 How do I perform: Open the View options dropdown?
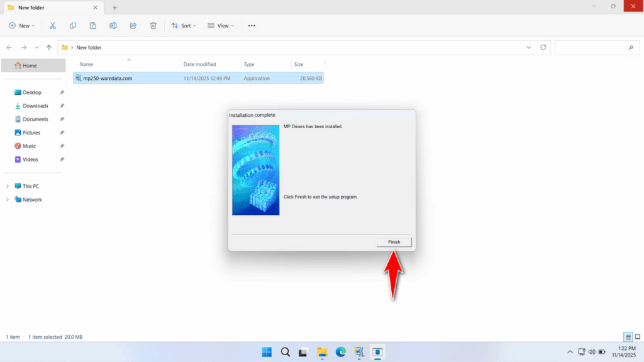(x=221, y=26)
